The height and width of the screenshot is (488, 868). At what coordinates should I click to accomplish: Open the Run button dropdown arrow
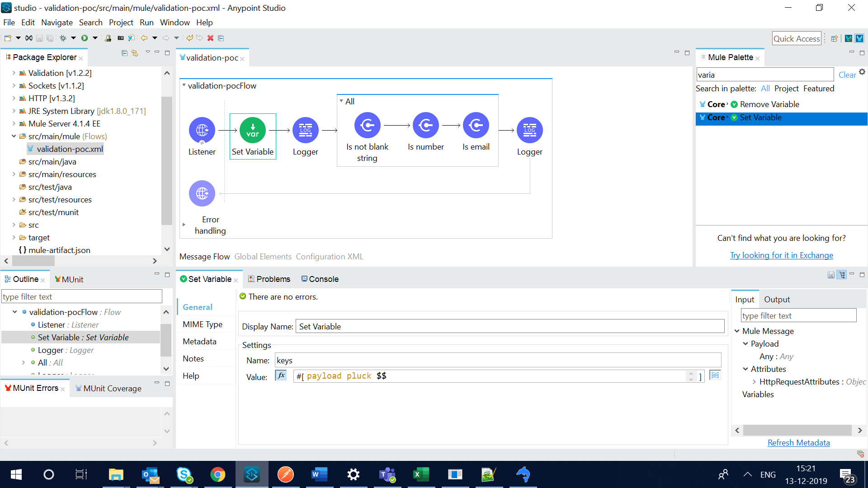pos(95,38)
